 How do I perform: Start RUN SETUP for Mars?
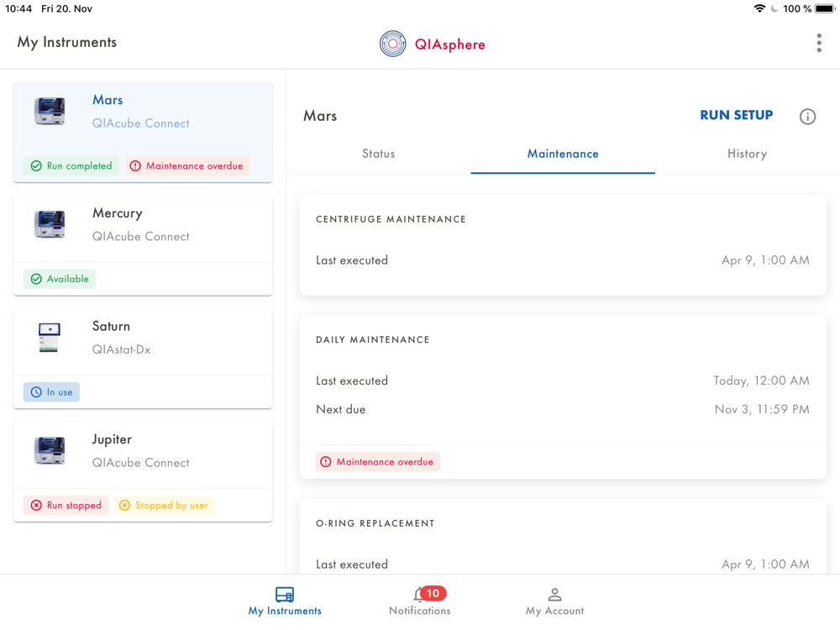point(736,115)
